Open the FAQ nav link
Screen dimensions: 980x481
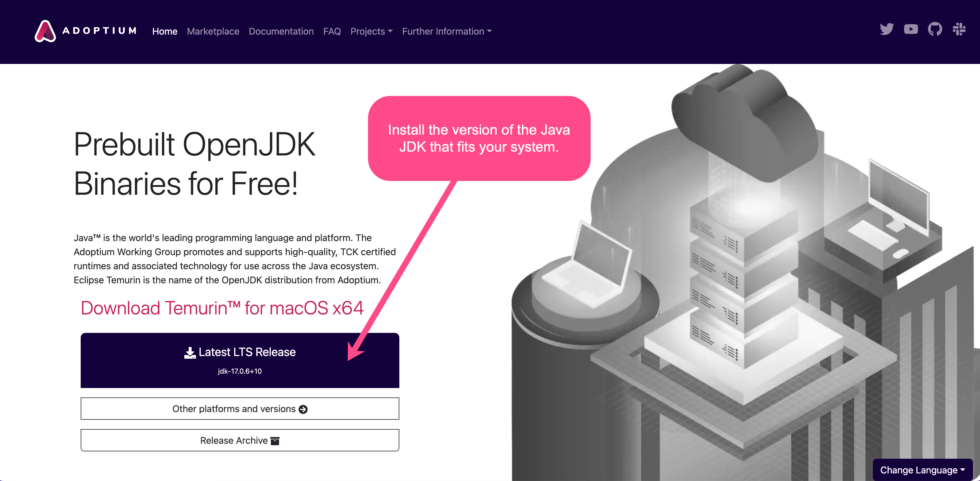tap(332, 31)
